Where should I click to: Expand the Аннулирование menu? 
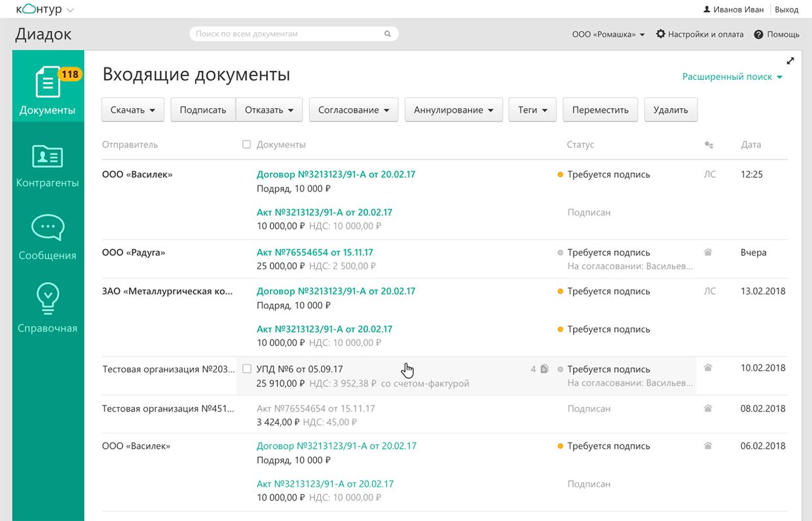coord(453,109)
